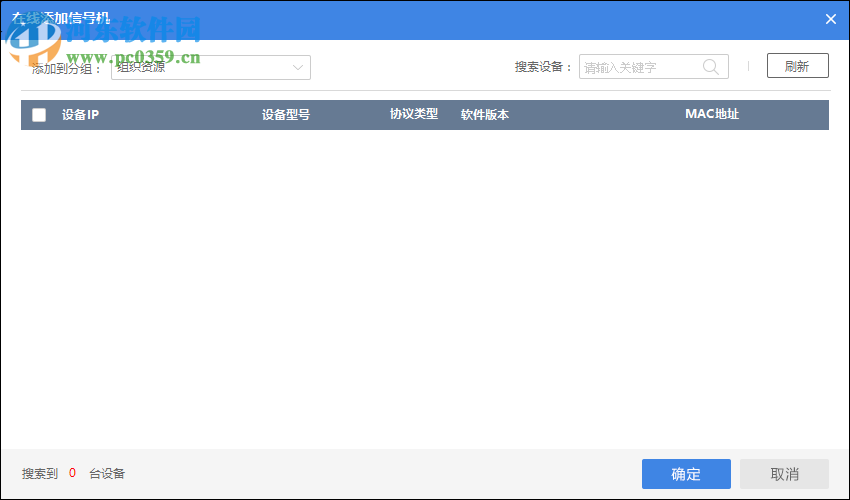Click the 软件版本 column header

[485, 114]
